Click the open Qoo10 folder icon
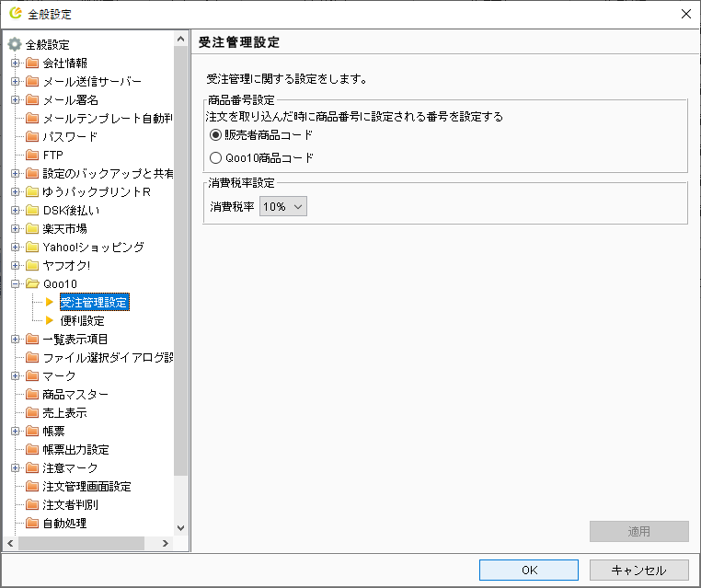 click(x=32, y=283)
